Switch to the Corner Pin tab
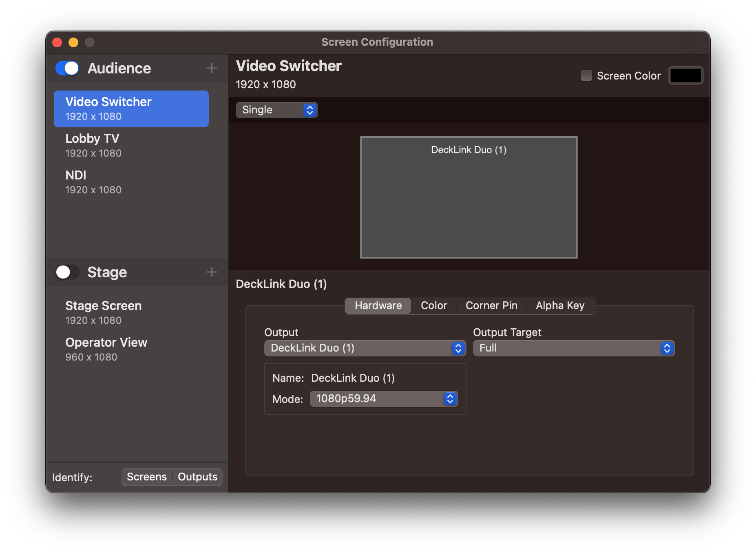Screen dimensions: 756x553 (x=491, y=305)
